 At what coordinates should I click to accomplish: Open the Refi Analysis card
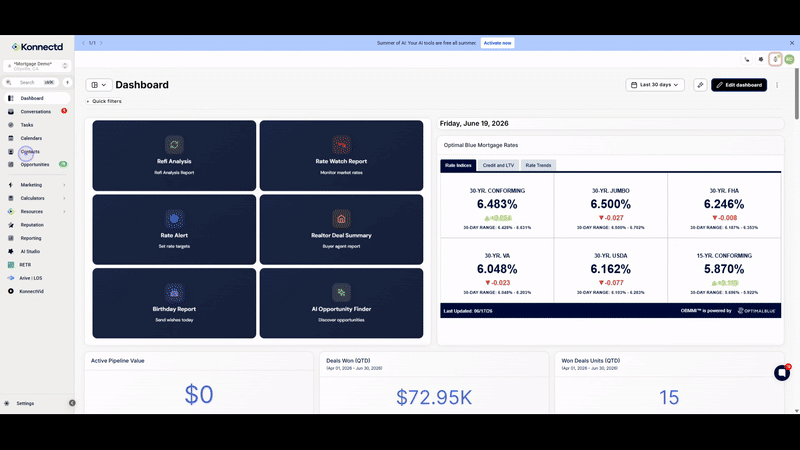coord(174,156)
